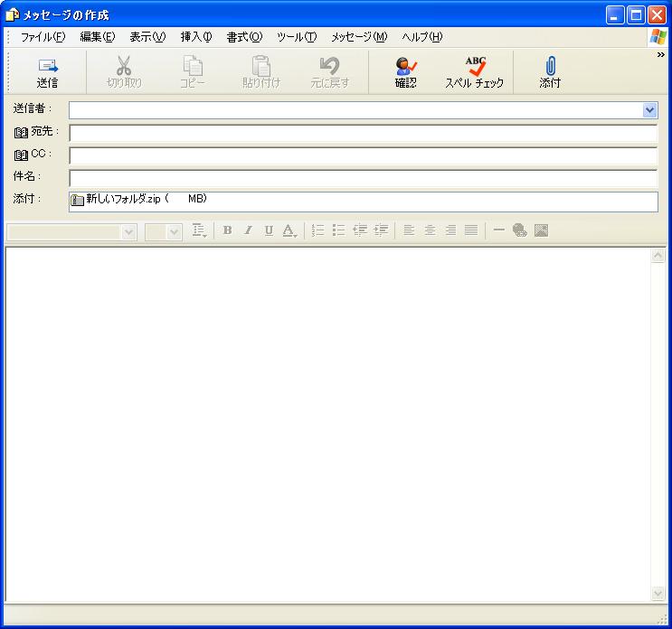Click the 貼り付け (Paste) clipboard icon

pyautogui.click(x=261, y=65)
